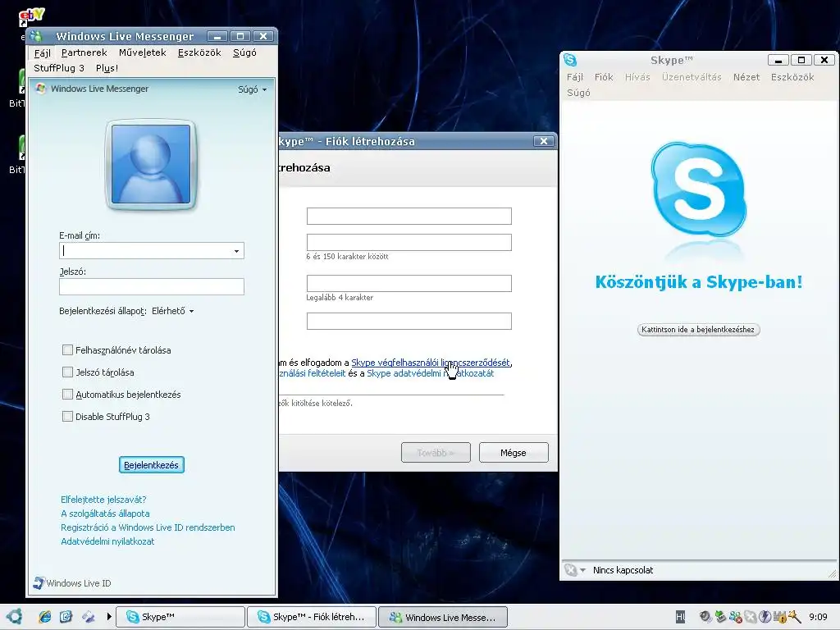Screen dimensions: 840x630
Task: Open Eszközök menu in Messenger
Action: tap(199, 52)
